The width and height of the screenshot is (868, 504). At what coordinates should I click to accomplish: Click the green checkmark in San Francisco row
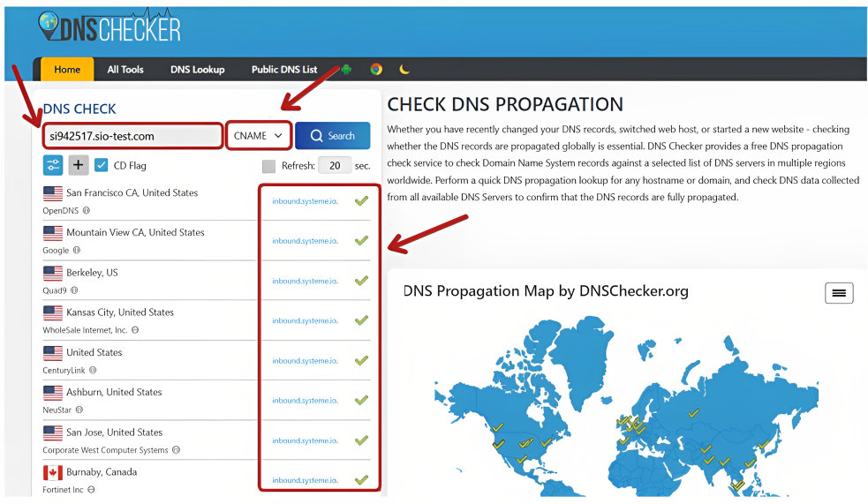pos(361,201)
